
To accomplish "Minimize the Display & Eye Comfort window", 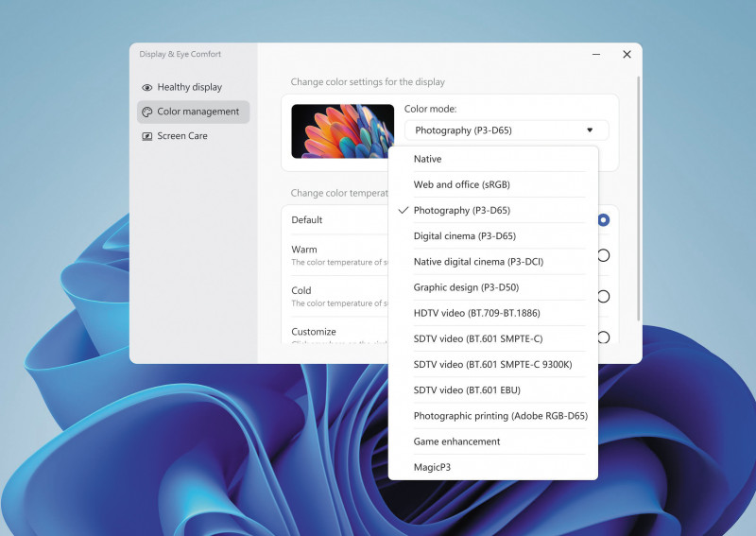I will pos(595,55).
